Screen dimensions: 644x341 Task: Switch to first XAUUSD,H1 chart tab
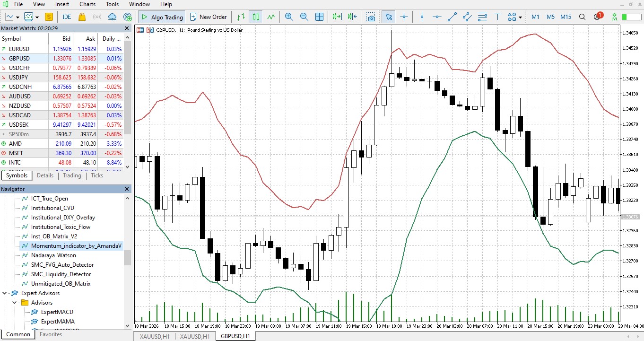154,337
